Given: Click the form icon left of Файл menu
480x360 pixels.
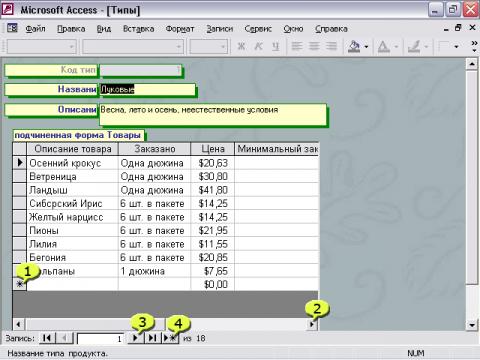Looking at the screenshot, I should click(12, 28).
